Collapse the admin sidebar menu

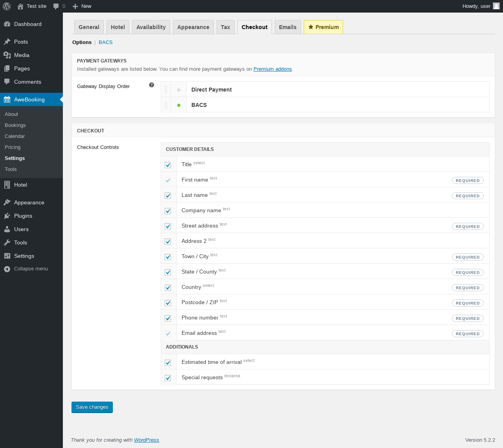(x=31, y=269)
